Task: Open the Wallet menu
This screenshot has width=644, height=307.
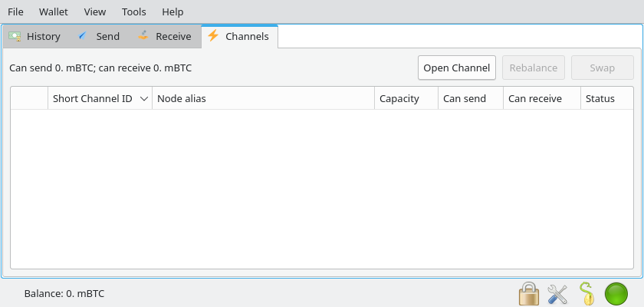Action: (x=53, y=12)
